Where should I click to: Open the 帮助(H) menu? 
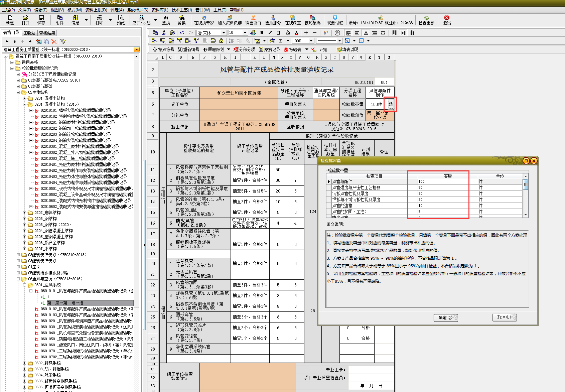click(237, 10)
